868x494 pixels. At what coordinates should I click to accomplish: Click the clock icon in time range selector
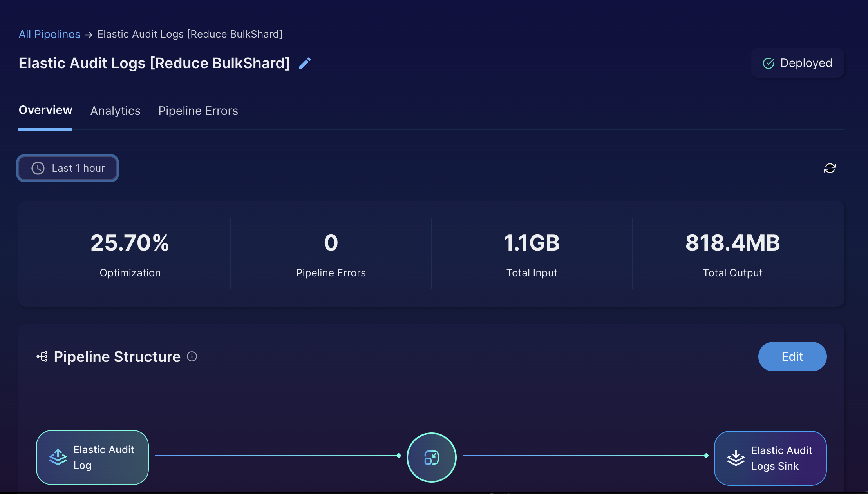point(38,168)
